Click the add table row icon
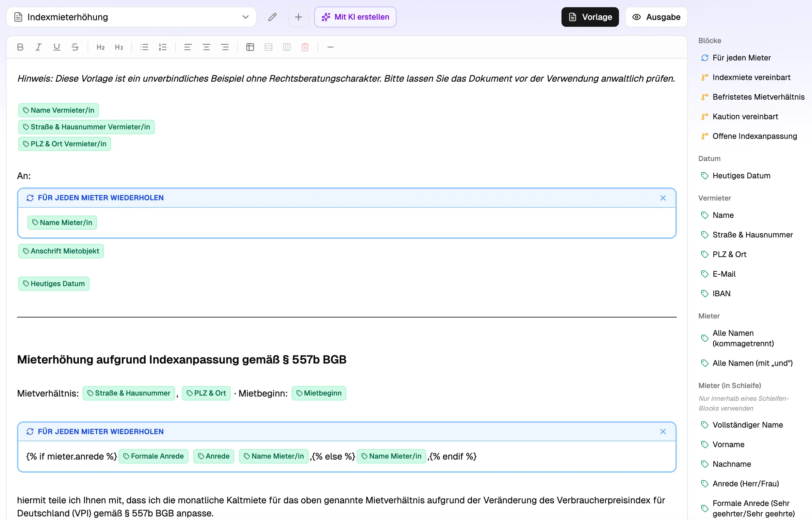The width and height of the screenshot is (812, 520). pyautogui.click(x=268, y=47)
